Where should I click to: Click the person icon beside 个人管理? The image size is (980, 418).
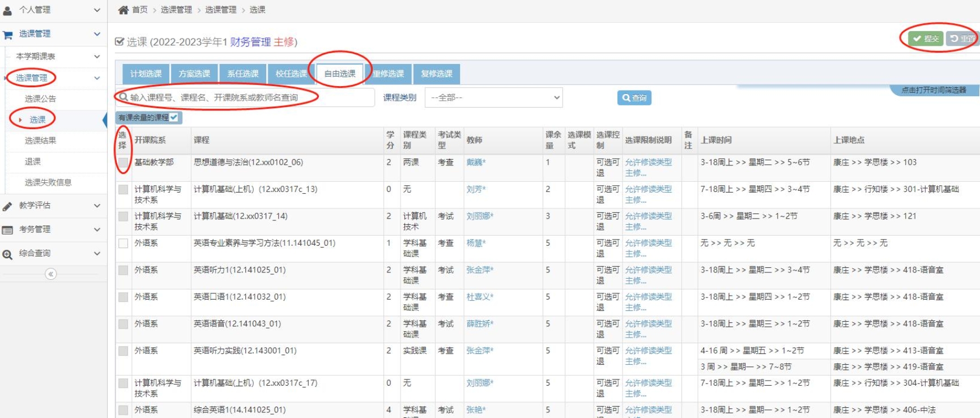pyautogui.click(x=8, y=10)
